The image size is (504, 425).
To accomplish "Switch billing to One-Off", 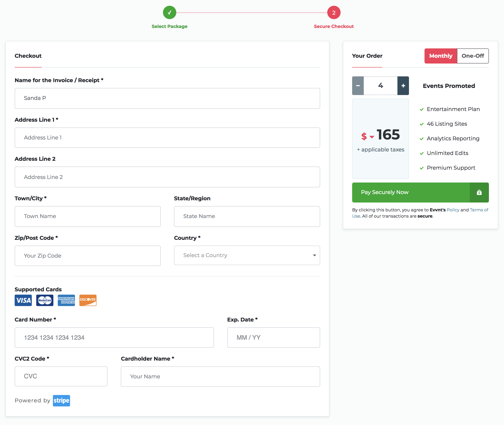I will pos(473,56).
